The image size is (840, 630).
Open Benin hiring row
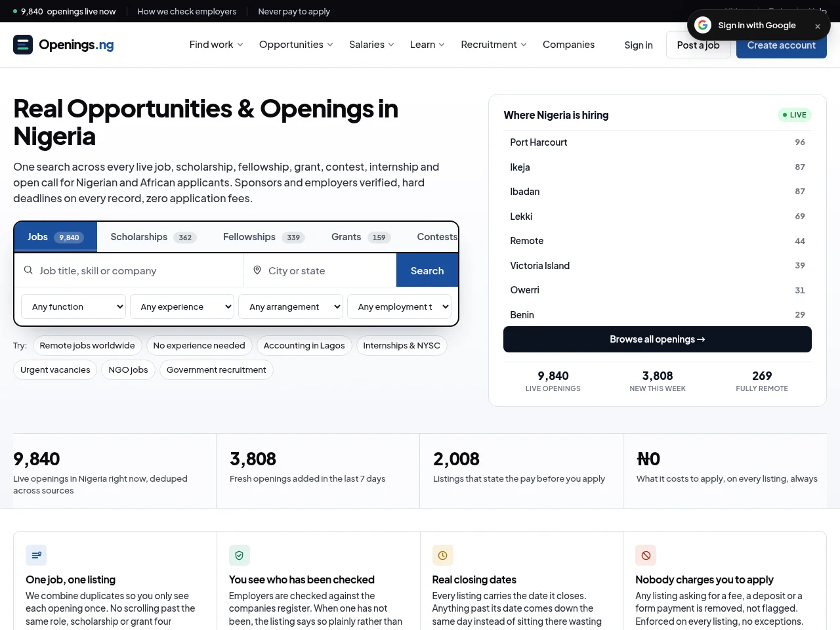(x=658, y=315)
